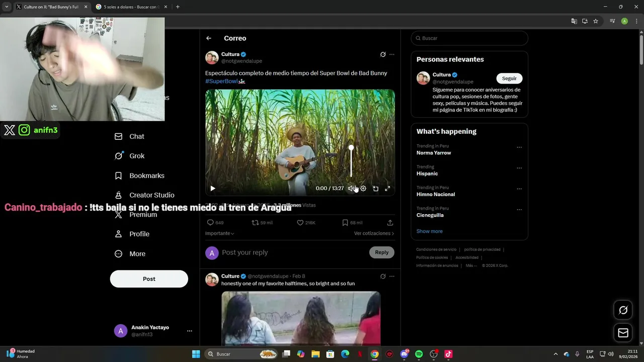The height and width of the screenshot is (362, 644).
Task: Open Ver cotizaciones link
Action: coord(374,233)
